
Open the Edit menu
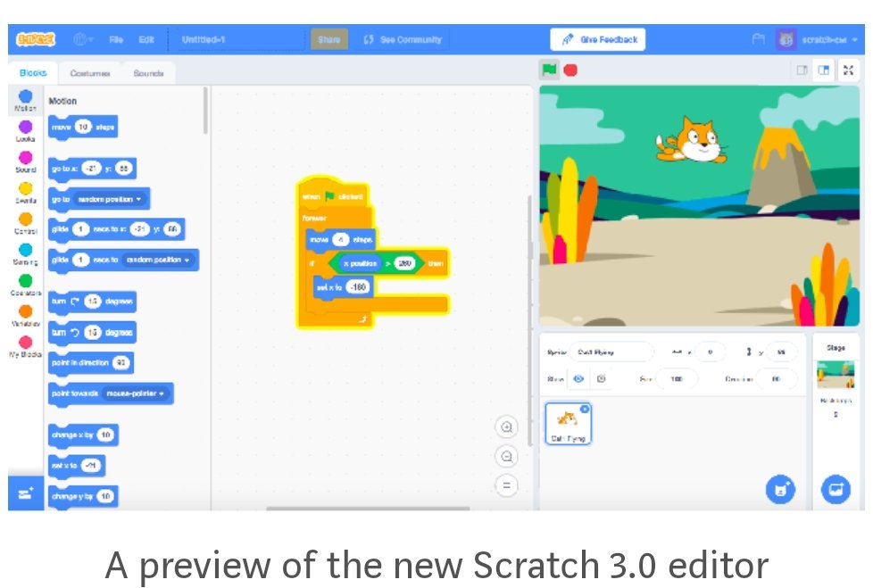coord(145,39)
